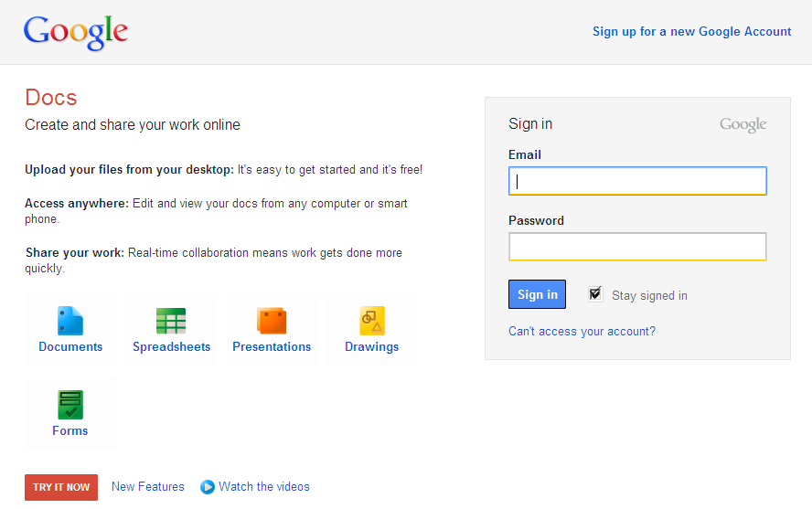Open the Drawings link
The width and height of the screenshot is (812, 509).
click(x=372, y=346)
